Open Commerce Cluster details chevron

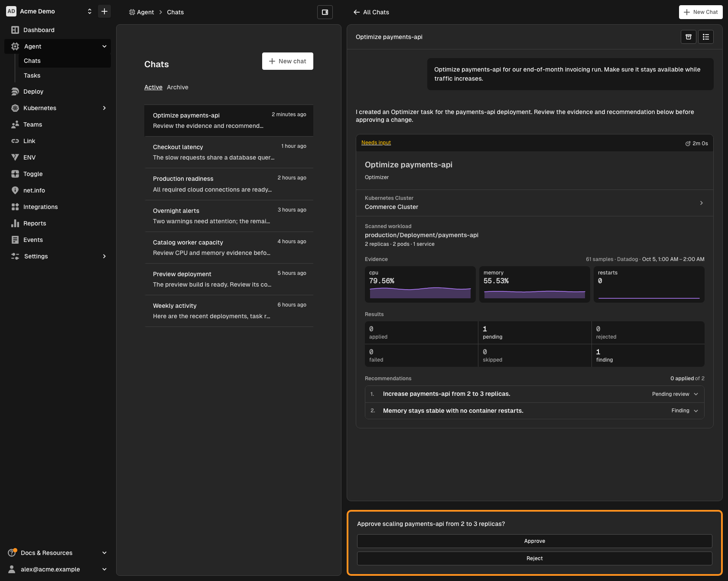pyautogui.click(x=702, y=203)
